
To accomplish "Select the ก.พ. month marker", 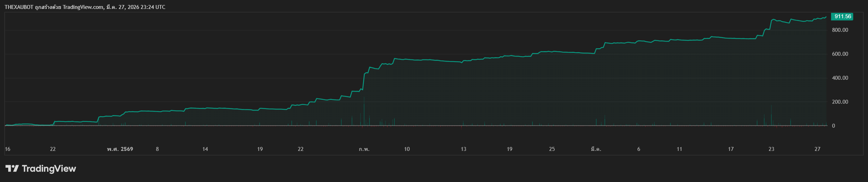I will (364, 149).
